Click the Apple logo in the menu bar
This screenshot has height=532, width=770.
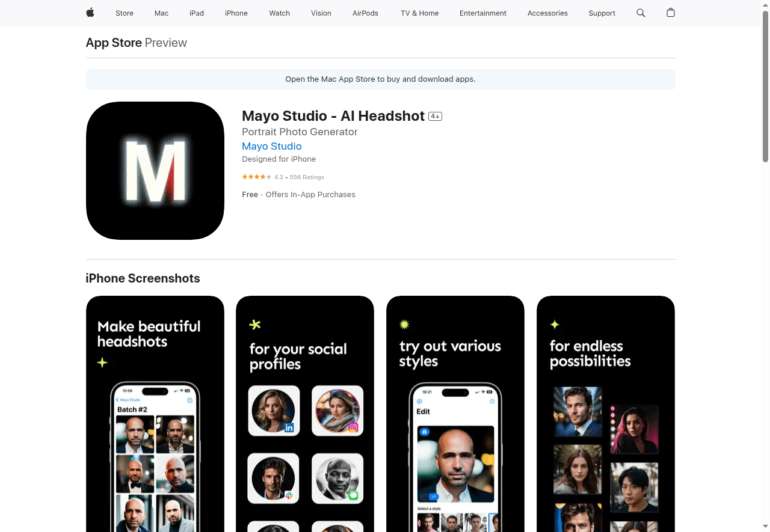click(x=90, y=13)
